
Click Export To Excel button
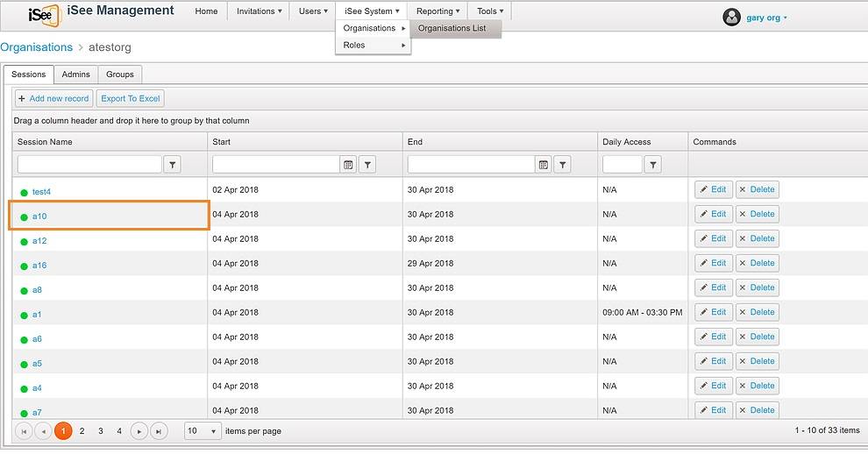pos(130,98)
